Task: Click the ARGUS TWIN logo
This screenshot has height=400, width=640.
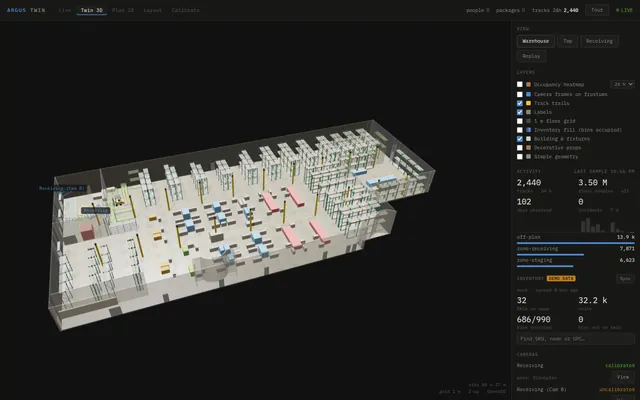Action: 26,10
